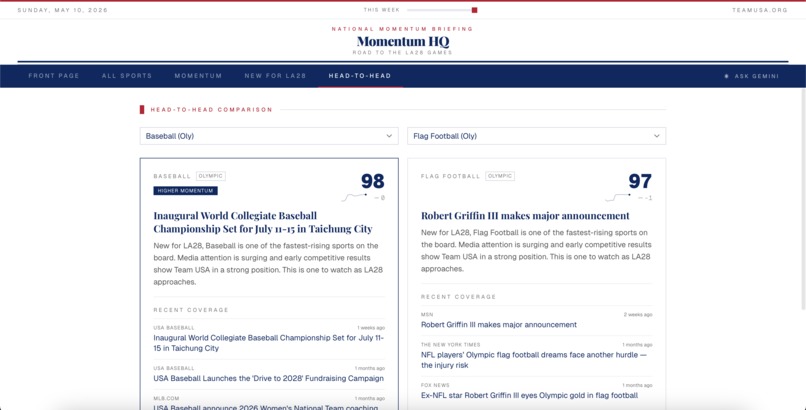Click Recent Coverage heading in Flag Football card
Image resolution: width=806 pixels, height=410 pixels.
(459, 297)
